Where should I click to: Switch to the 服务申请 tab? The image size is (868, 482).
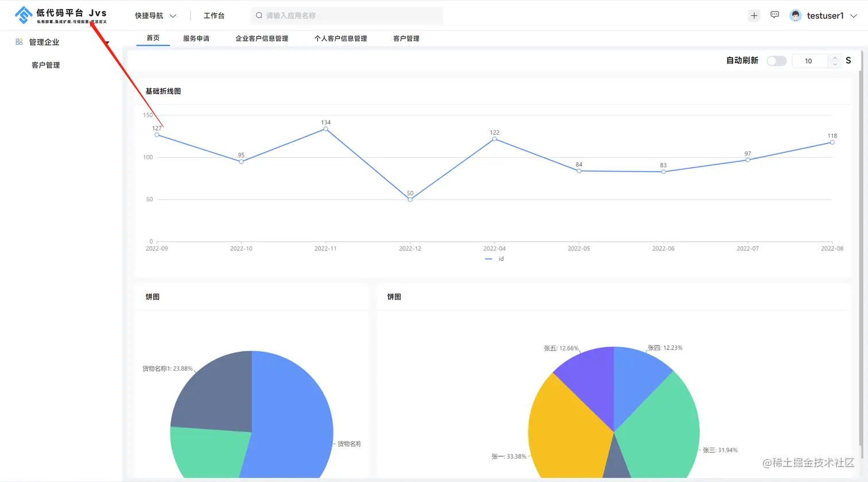coord(196,38)
